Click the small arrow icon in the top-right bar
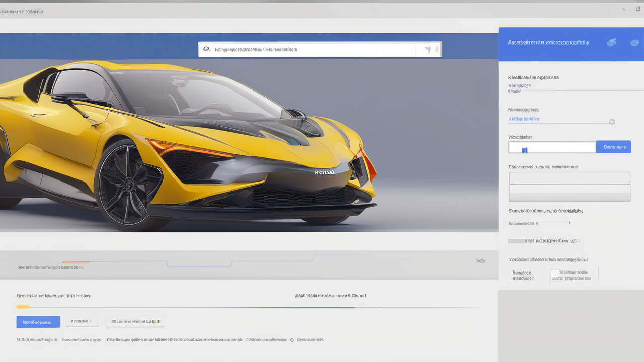This screenshot has height=362, width=644. (623, 8)
